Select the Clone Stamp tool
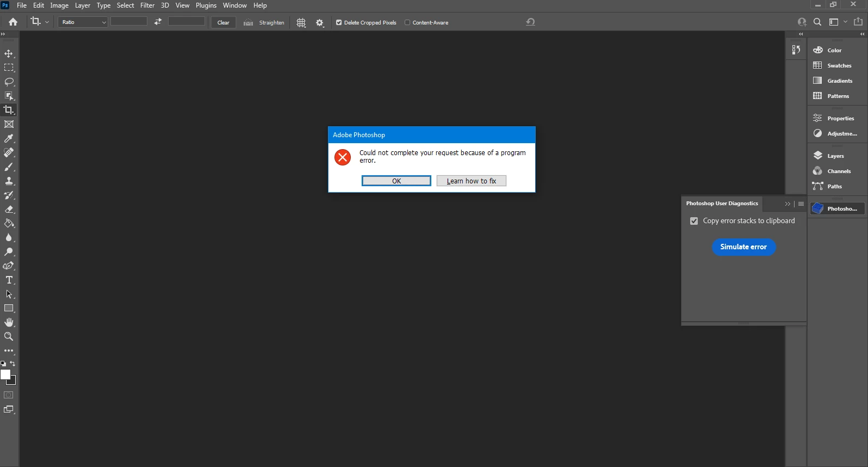Screen dimensions: 868x467 9,181
